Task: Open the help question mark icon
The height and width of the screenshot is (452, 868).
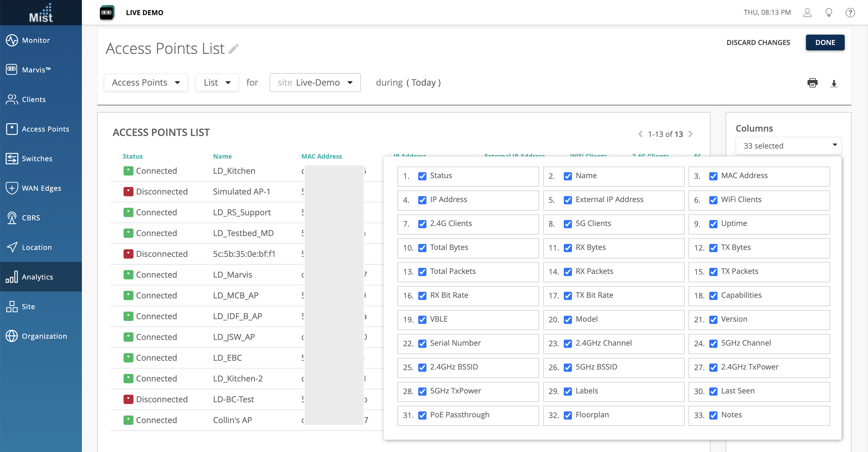Action: (850, 13)
